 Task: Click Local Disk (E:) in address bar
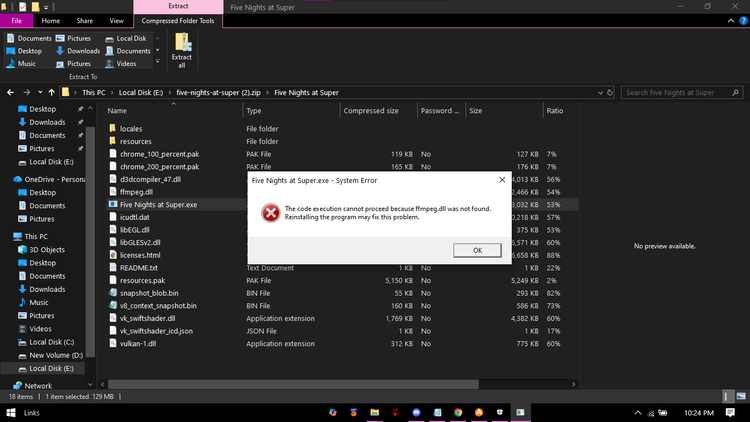pos(141,92)
